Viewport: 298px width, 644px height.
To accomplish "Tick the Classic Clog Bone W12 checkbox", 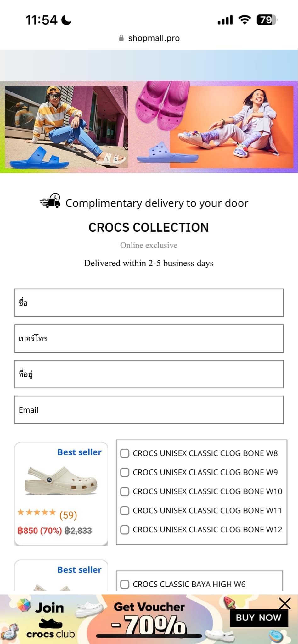I will tap(125, 530).
